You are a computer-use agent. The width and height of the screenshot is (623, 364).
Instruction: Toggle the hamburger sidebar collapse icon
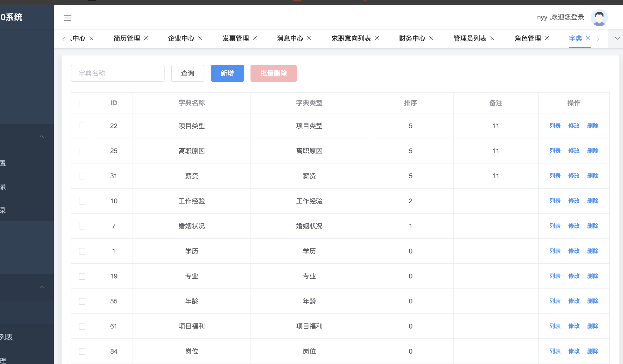click(x=67, y=18)
